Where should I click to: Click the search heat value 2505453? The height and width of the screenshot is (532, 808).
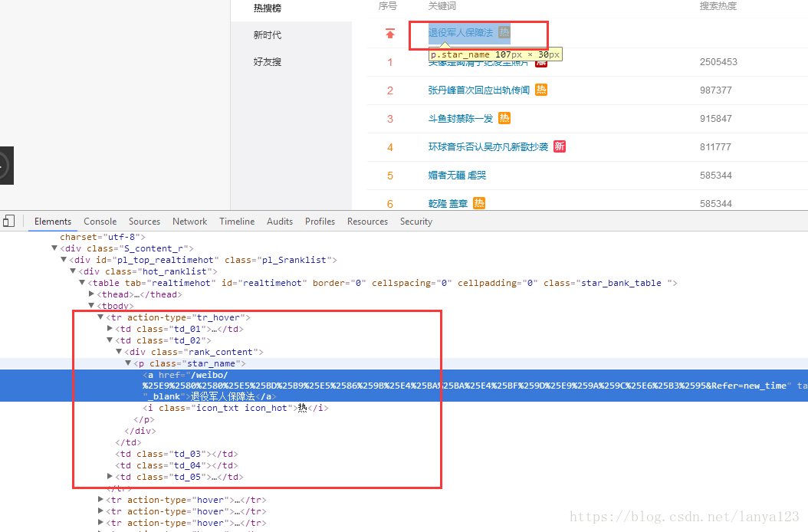coord(718,62)
